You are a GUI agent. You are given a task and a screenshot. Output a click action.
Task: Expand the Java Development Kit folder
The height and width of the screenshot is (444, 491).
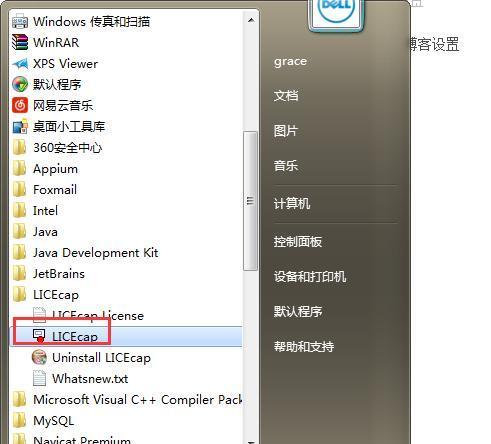[x=86, y=253]
